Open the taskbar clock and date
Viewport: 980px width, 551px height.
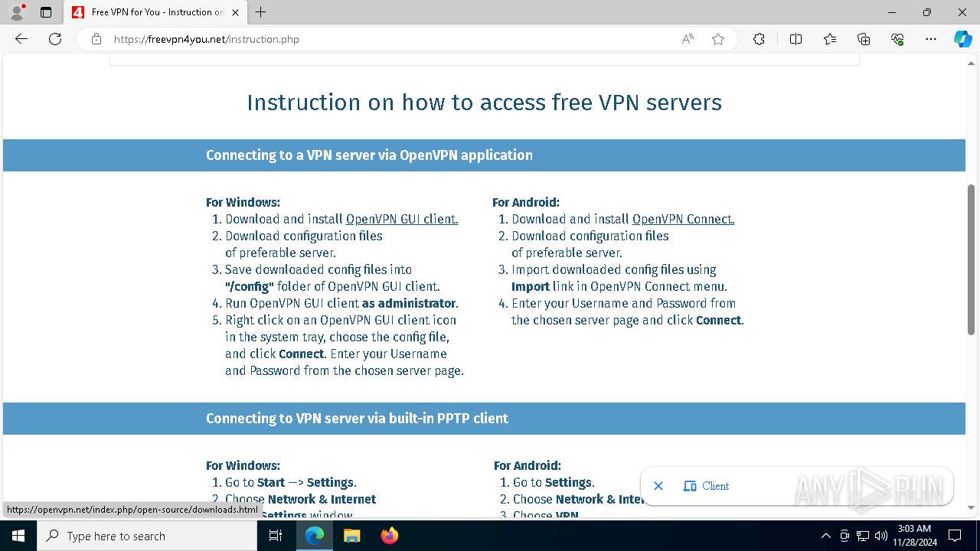913,536
